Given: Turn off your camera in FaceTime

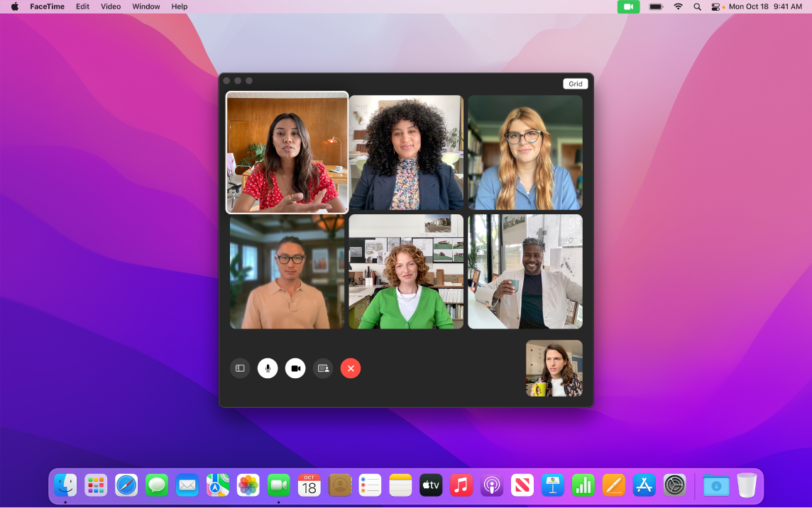Looking at the screenshot, I should 295,368.
